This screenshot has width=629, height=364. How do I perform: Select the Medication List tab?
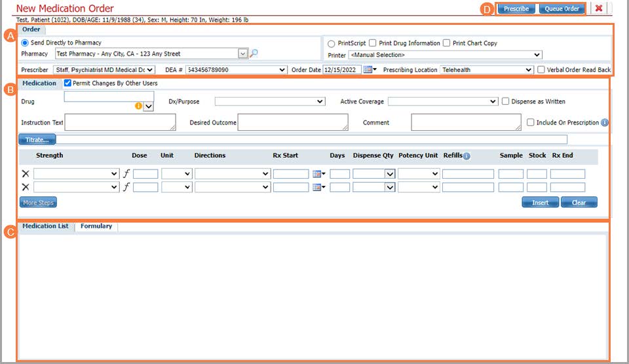(45, 227)
